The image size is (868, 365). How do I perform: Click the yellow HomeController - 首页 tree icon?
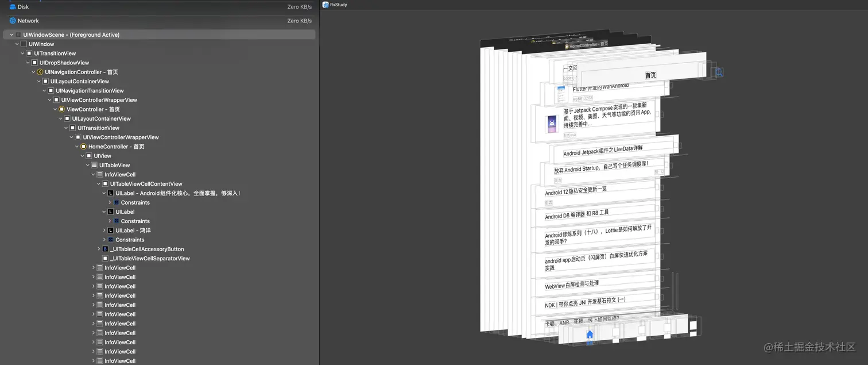click(x=83, y=147)
